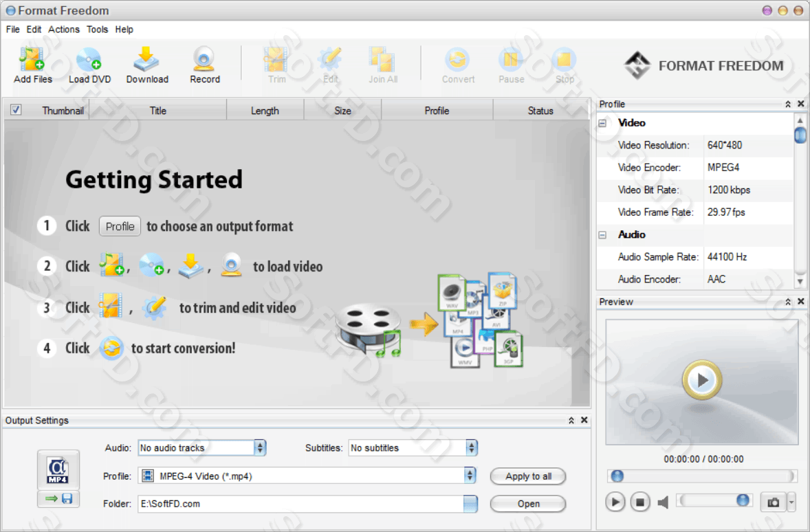Close the Preview panel
The height and width of the screenshot is (532, 810).
800,302
